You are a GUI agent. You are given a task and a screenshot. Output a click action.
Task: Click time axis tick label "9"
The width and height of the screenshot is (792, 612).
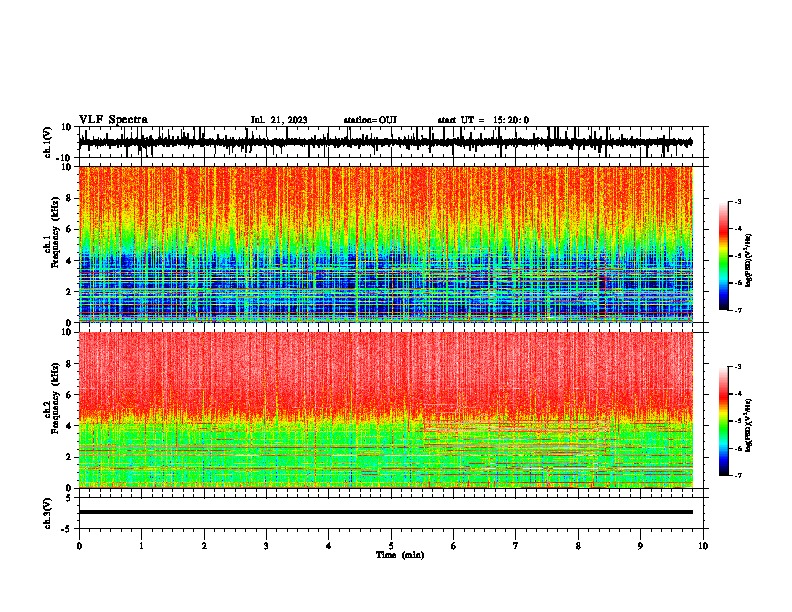640,546
